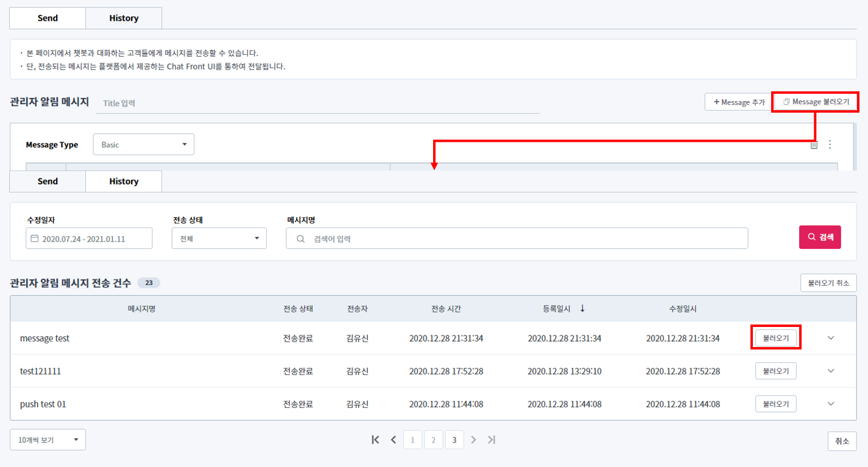Click 불러오기 button for test121111 row
The height and width of the screenshot is (467, 868).
tap(775, 371)
